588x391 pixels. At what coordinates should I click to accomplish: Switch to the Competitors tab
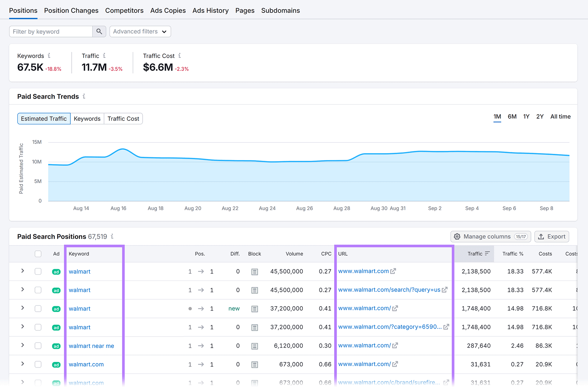124,10
